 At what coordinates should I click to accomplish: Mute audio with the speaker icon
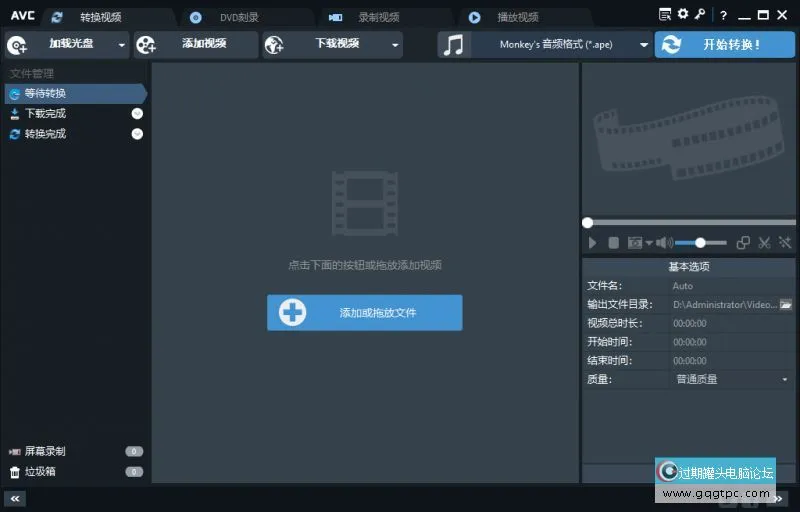coord(662,242)
